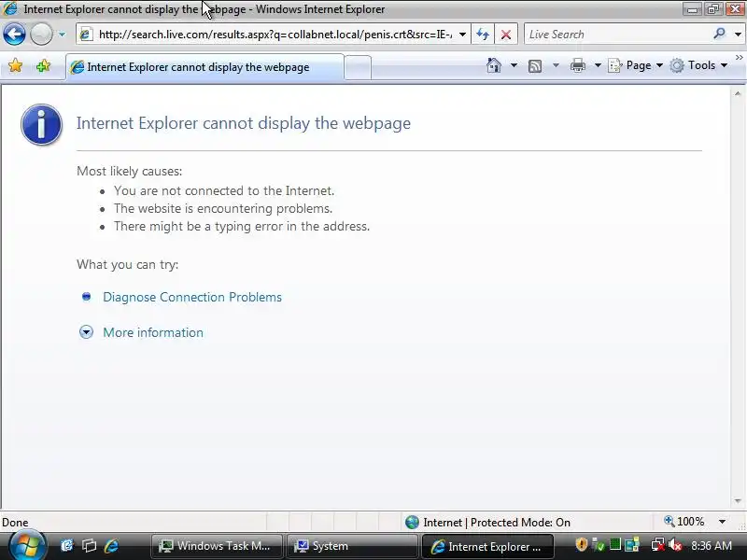Click the colorful squares tray icon
Viewport: 747px width, 560px height.
click(632, 545)
